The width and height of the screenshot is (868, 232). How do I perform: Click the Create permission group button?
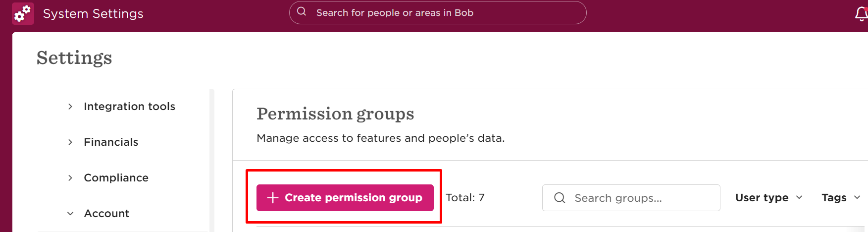pyautogui.click(x=345, y=198)
